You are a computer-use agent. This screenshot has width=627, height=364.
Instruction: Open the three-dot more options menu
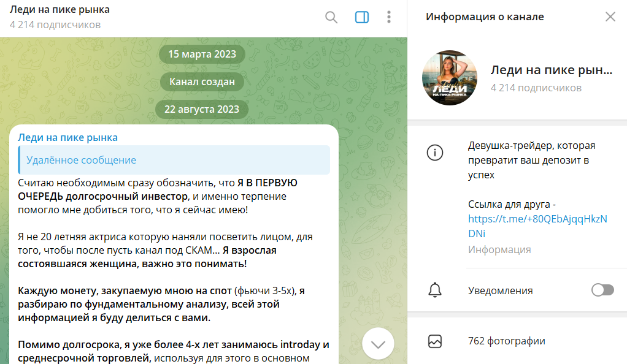coord(389,17)
